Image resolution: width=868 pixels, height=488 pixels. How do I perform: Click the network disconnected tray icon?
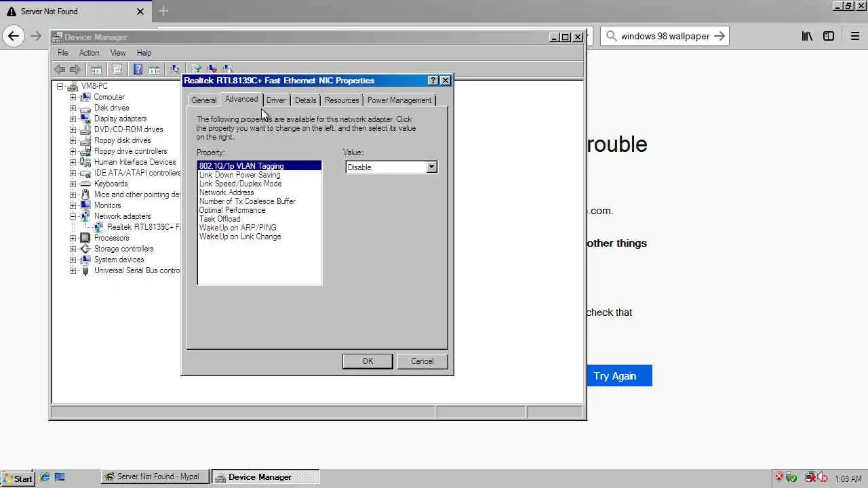pos(810,477)
